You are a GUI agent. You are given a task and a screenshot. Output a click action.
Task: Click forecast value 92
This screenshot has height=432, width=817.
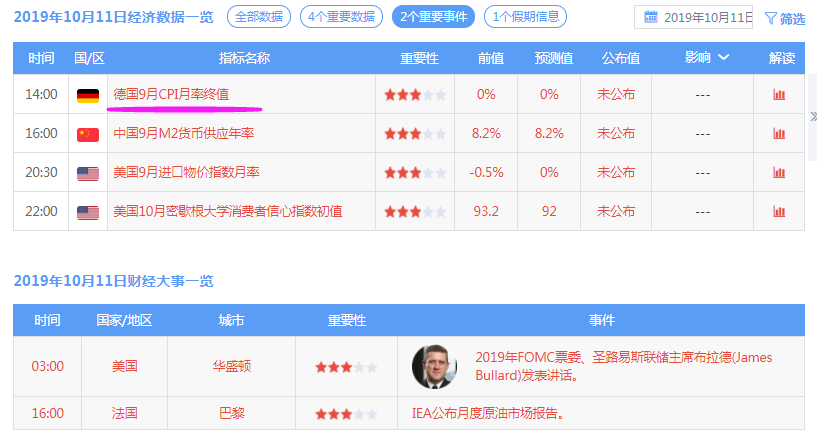[549, 211]
